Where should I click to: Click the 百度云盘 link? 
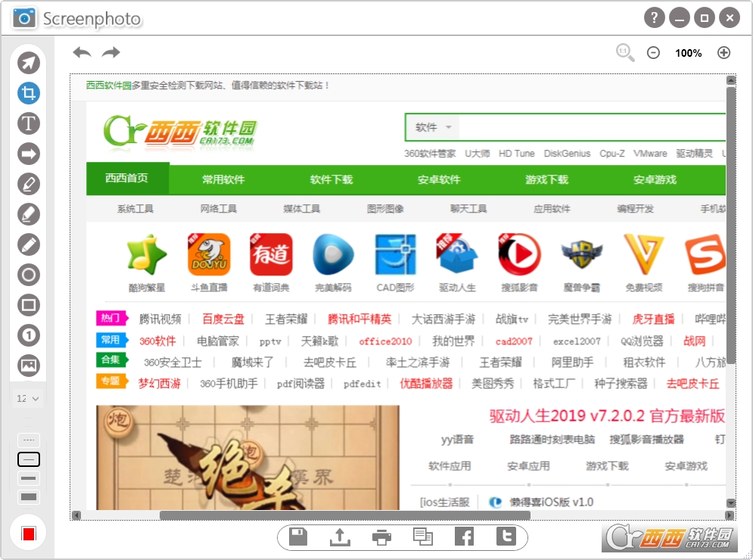point(222,319)
